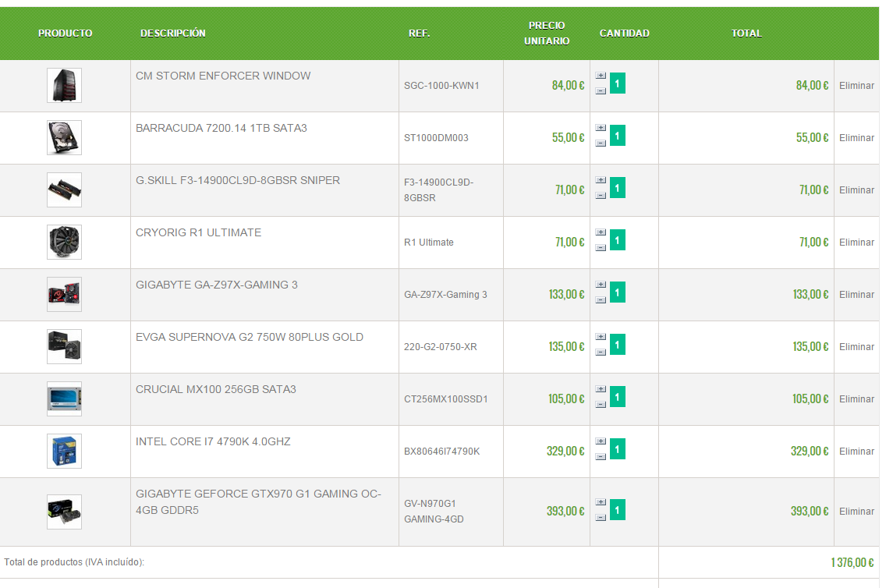Image resolution: width=893 pixels, height=588 pixels.
Task: Edit quantity field of Intel Core i7 4790K
Action: point(618,449)
